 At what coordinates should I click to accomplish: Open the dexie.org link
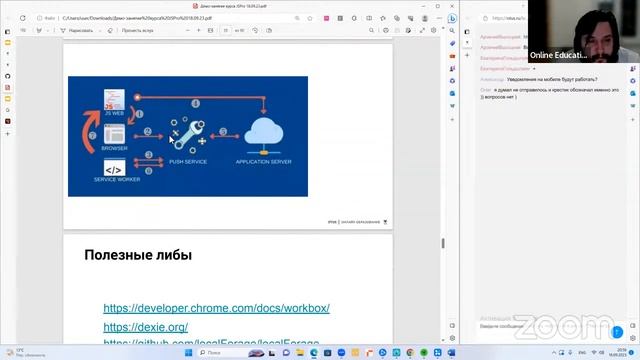click(x=146, y=327)
